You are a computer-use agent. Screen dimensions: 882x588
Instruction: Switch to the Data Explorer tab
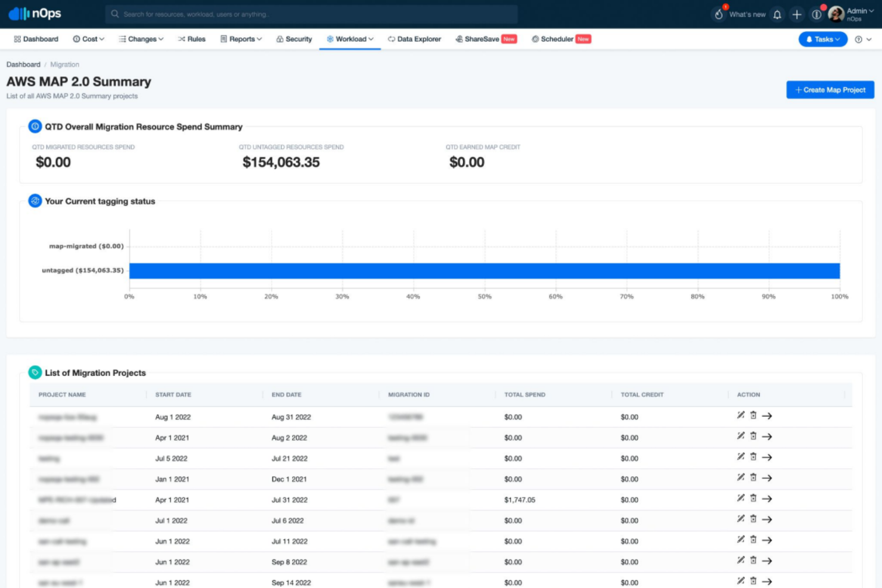point(415,39)
